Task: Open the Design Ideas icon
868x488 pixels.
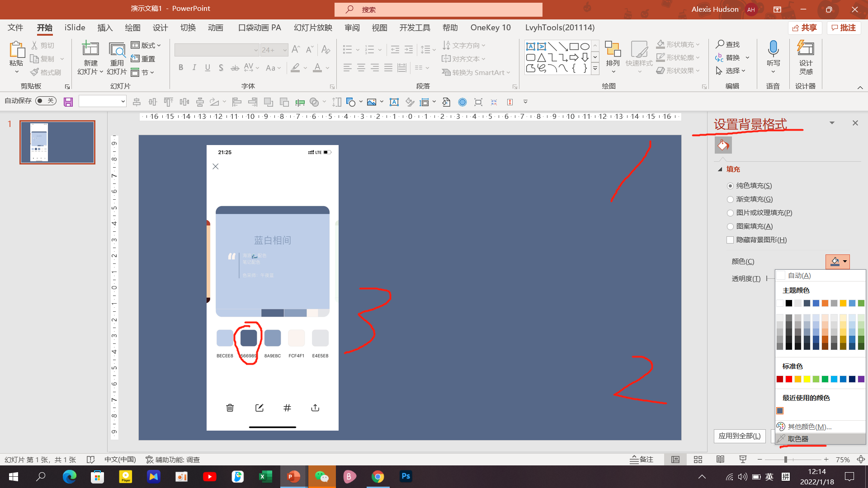Action: [806, 49]
